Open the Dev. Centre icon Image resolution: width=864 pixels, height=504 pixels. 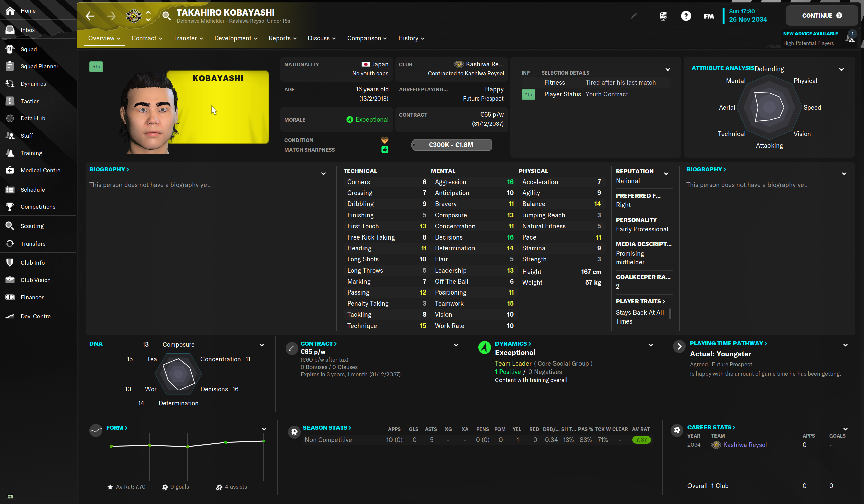(10, 316)
